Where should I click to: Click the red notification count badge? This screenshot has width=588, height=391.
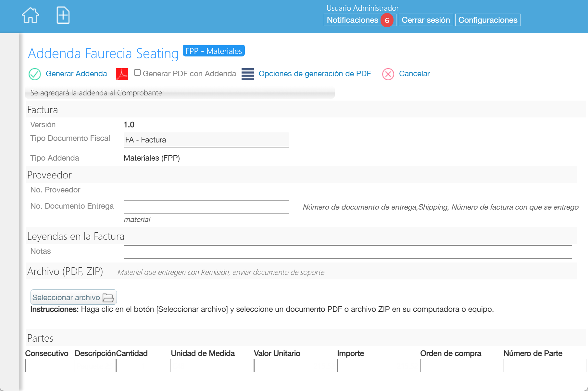point(387,20)
